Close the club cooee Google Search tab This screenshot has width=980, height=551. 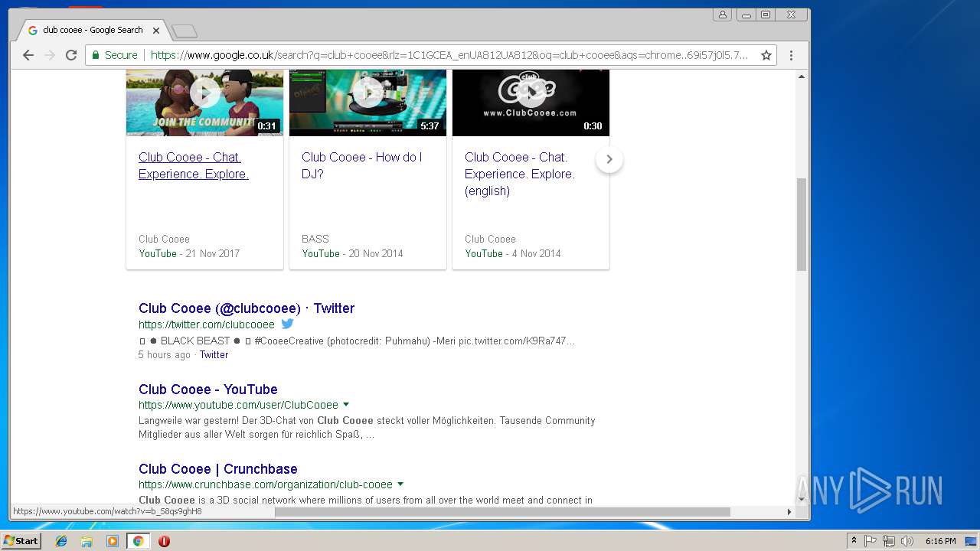(156, 31)
